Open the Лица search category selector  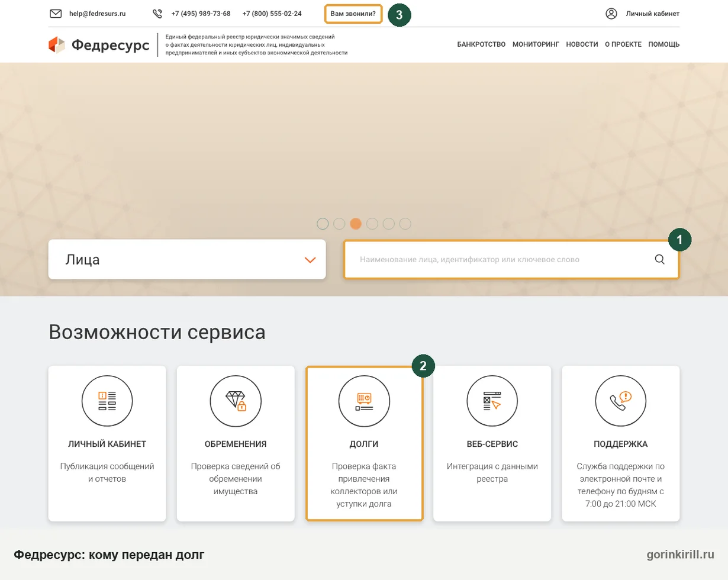tap(187, 259)
